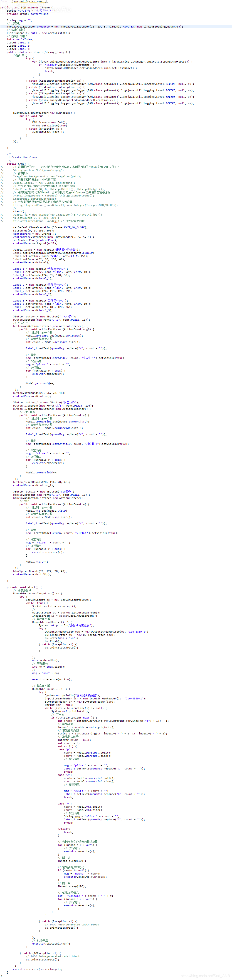Click 'Model.personalQ++;' statement
The image size is (232, 980).
[x=40, y=384]
